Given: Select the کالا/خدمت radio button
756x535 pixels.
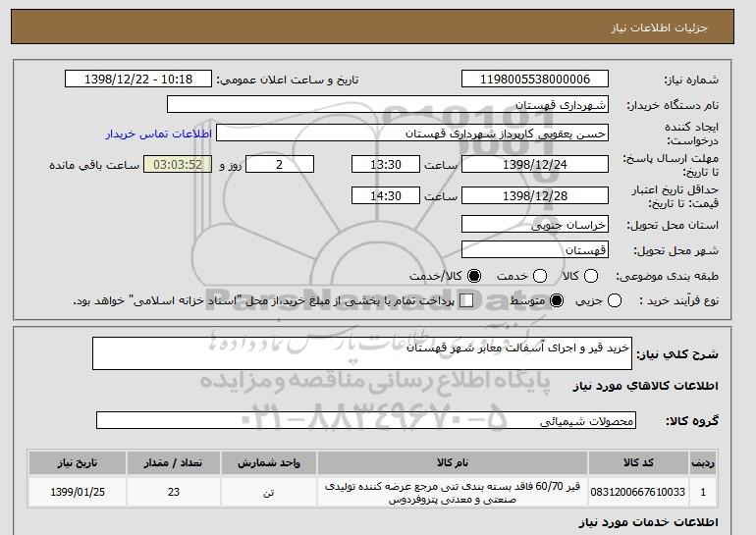Looking at the screenshot, I should pos(474,276).
